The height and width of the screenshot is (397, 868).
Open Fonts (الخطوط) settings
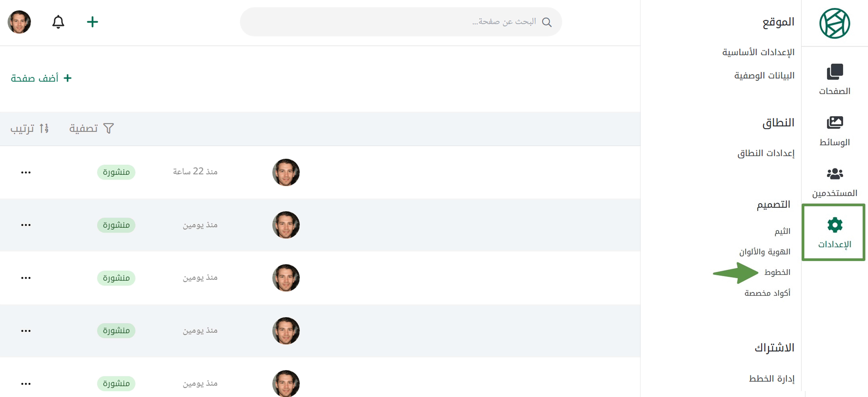pyautogui.click(x=777, y=272)
